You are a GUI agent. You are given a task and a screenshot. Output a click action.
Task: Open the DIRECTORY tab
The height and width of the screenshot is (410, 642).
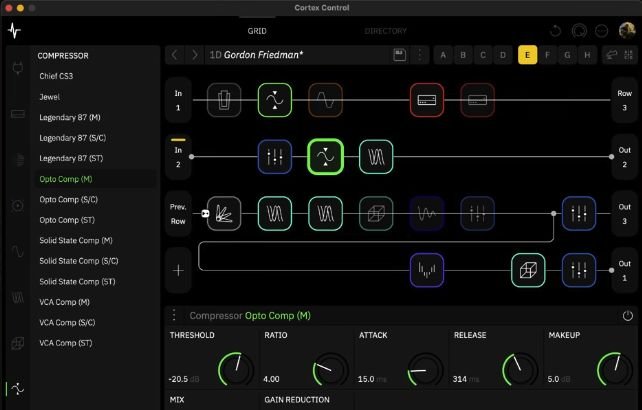point(385,31)
